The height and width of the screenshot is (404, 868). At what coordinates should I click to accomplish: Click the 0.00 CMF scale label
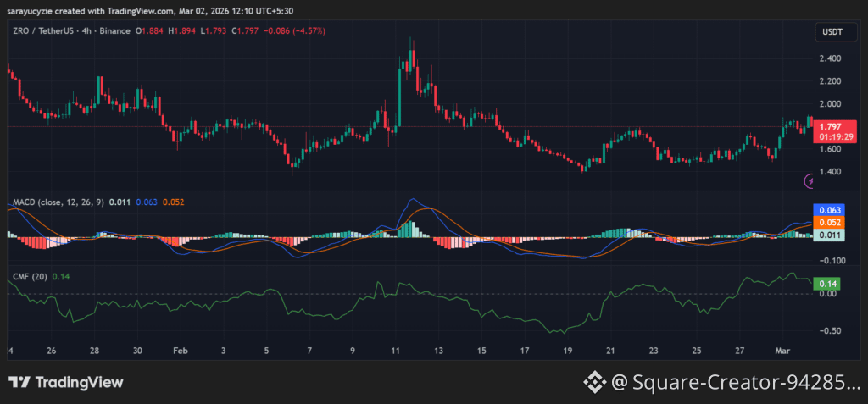pyautogui.click(x=827, y=294)
